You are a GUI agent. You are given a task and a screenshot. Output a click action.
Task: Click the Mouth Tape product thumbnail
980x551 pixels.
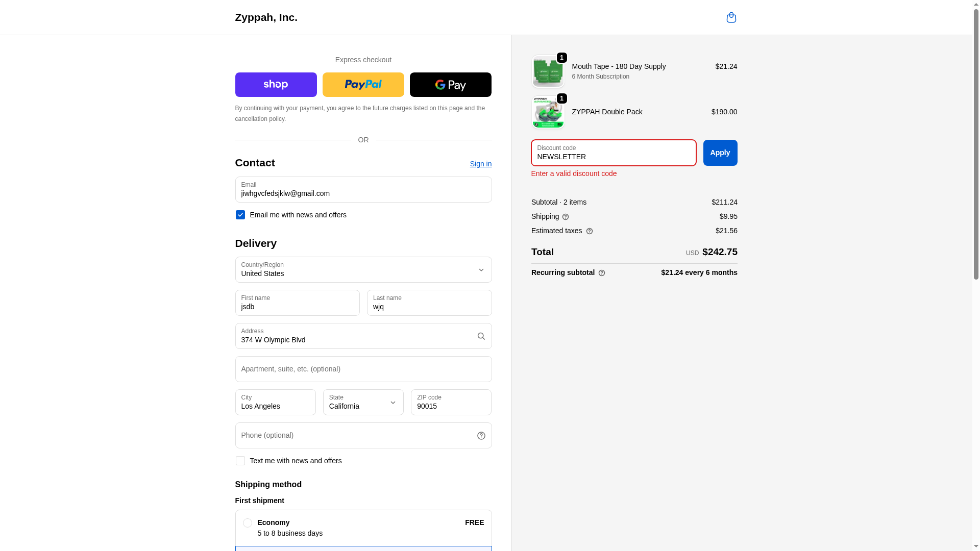tap(548, 71)
